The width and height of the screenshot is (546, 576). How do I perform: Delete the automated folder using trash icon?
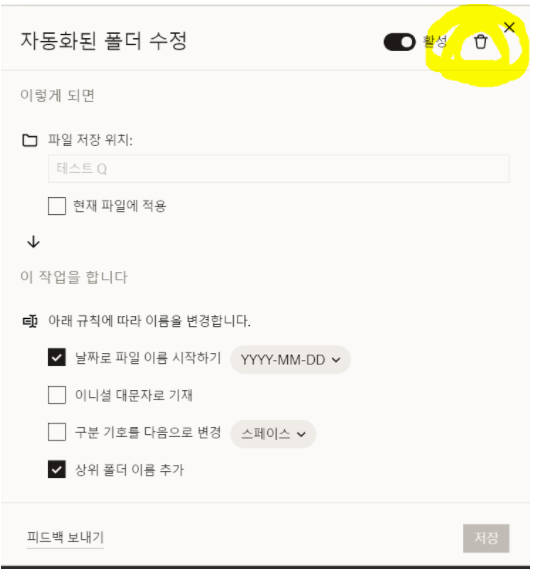tap(480, 42)
